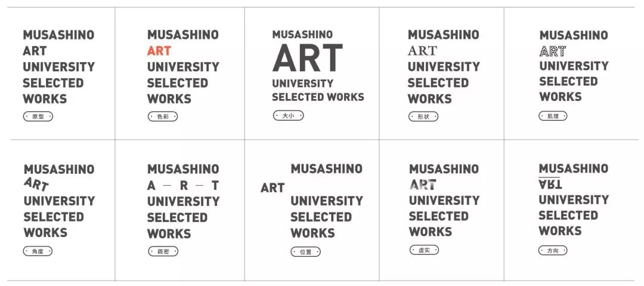
Task: Select the 色彩 pill label
Action: pos(163,116)
